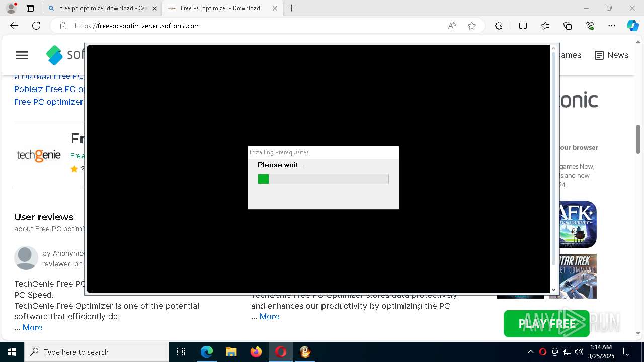Viewport: 644px width, 362px height.
Task: Click the User reviews heading
Action: click(x=44, y=217)
